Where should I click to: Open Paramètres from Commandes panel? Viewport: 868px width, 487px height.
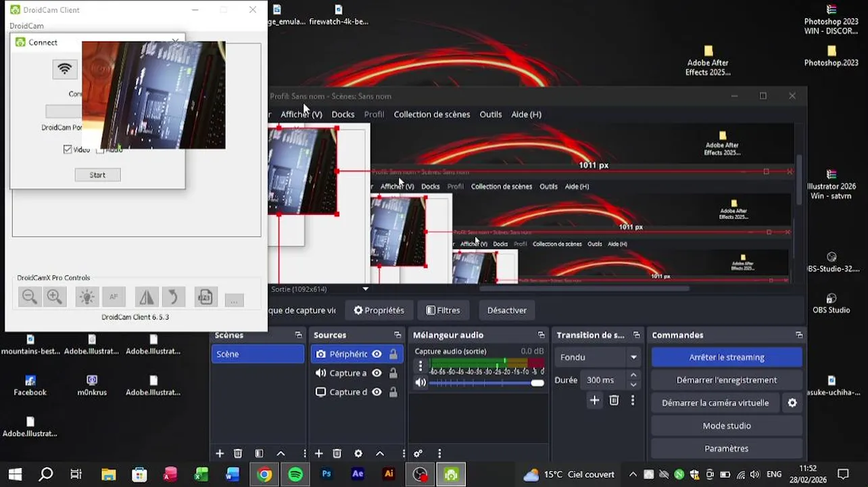click(x=727, y=448)
